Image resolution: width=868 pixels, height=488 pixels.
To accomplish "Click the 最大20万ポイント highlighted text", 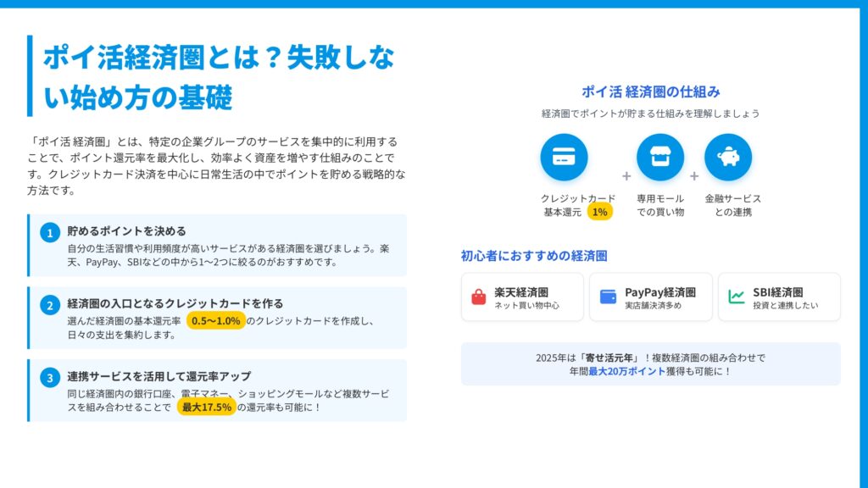I will (627, 371).
